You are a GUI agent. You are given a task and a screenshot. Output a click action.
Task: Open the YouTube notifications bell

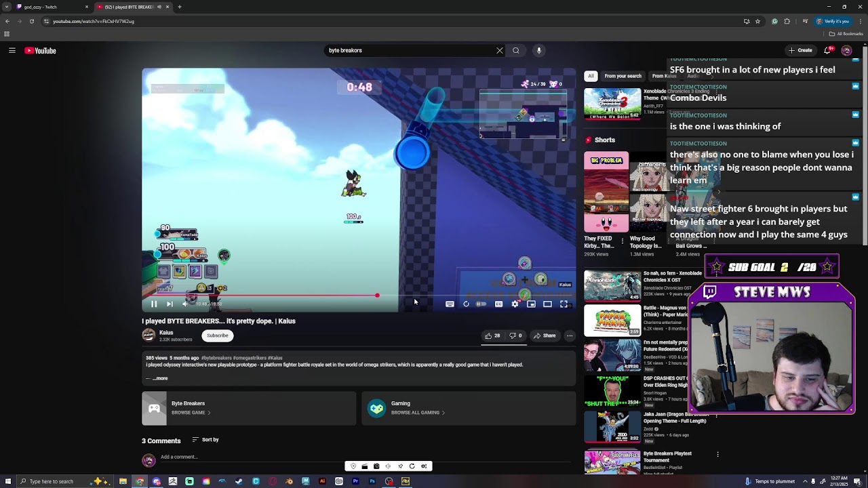[x=827, y=50]
